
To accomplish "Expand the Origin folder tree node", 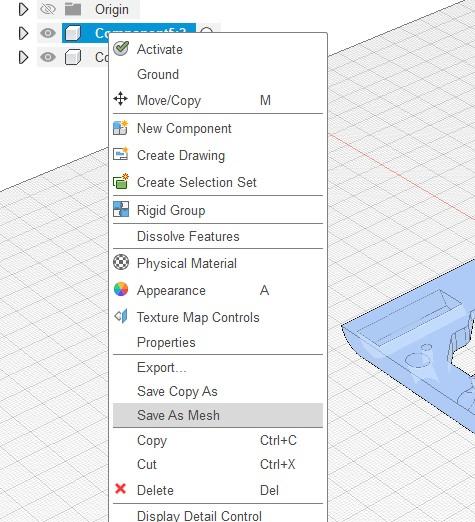I will point(23,9).
